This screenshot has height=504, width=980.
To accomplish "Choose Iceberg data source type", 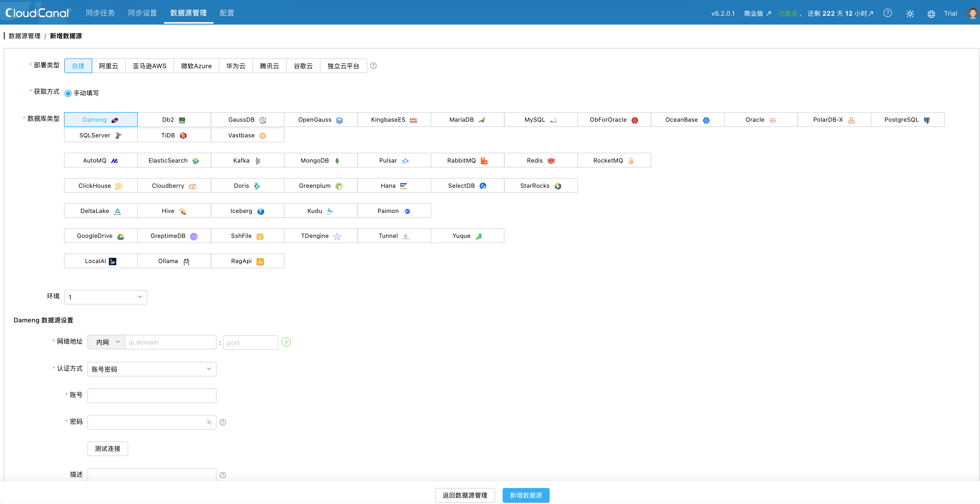I will [247, 211].
